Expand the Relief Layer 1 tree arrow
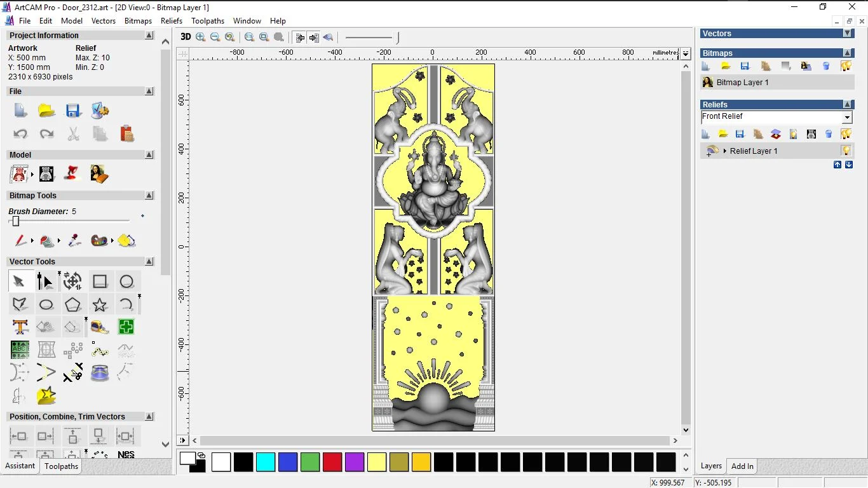This screenshot has width=868, height=488. [x=725, y=151]
